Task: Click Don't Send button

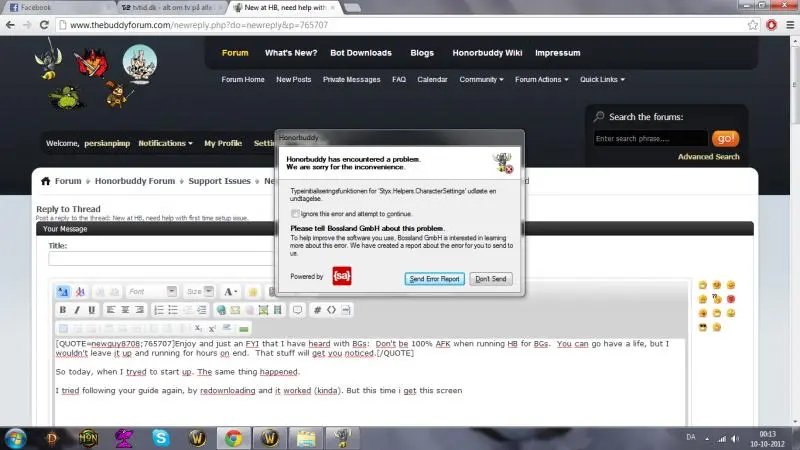Action: [491, 279]
